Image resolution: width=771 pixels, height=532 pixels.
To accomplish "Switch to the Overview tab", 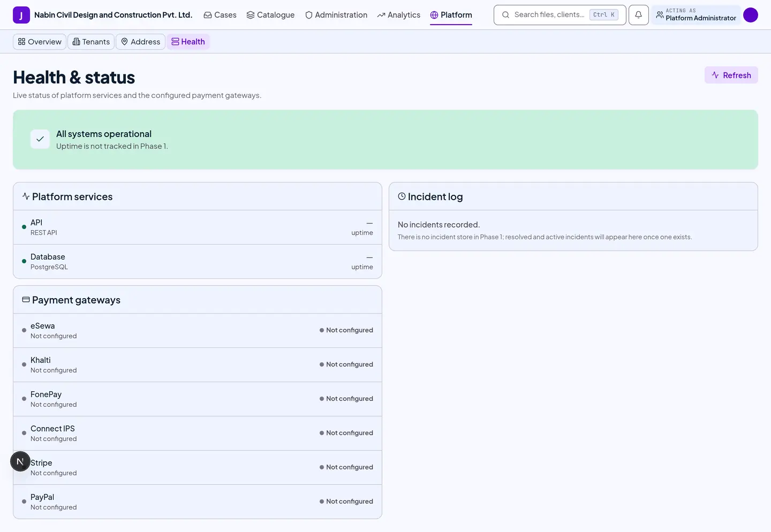I will [40, 42].
